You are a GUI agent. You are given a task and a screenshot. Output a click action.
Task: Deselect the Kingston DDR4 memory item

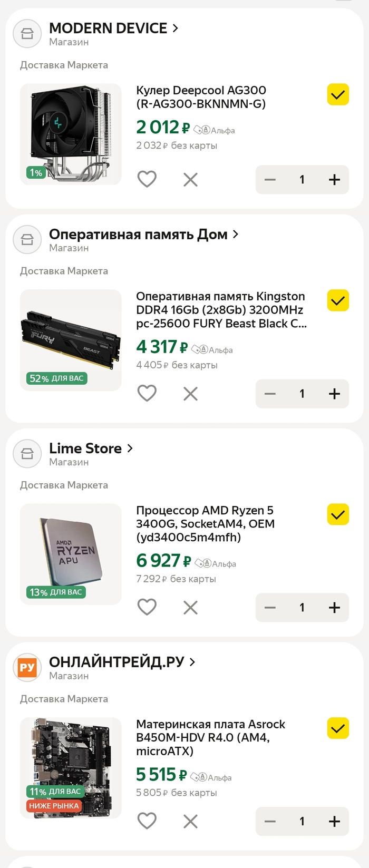coord(337,300)
